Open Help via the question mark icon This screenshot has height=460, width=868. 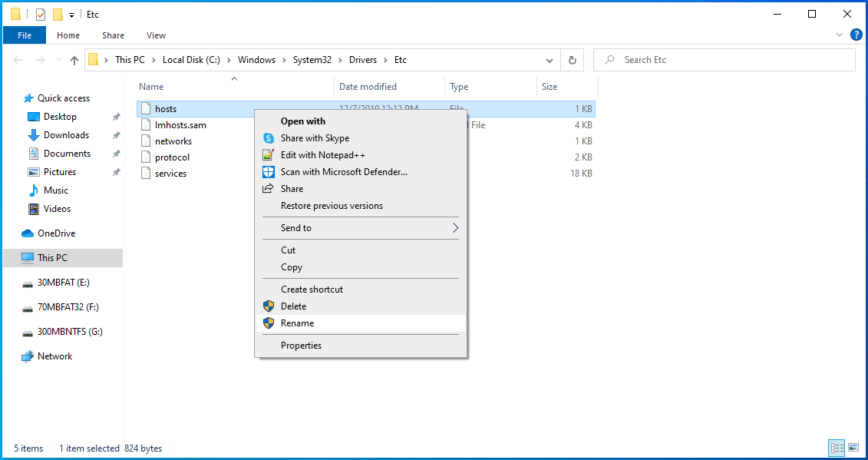point(856,35)
